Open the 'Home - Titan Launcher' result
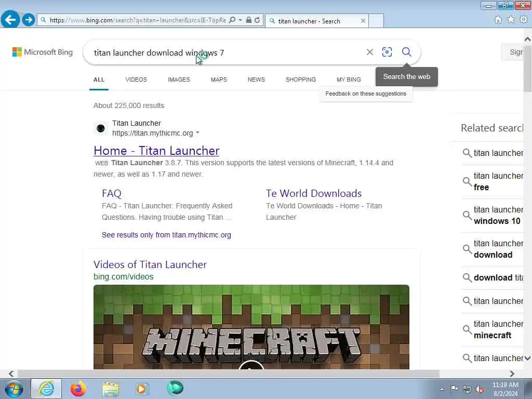The width and height of the screenshot is (532, 399). click(156, 151)
